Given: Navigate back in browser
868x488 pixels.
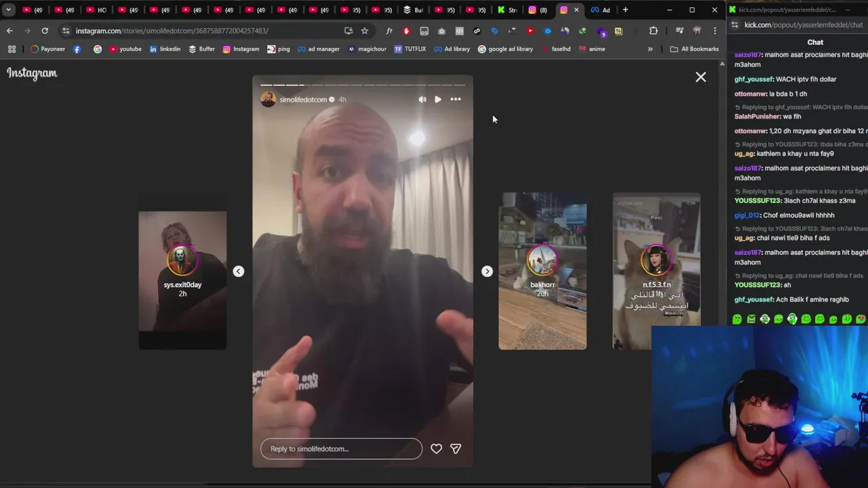Looking at the screenshot, I should (9, 30).
